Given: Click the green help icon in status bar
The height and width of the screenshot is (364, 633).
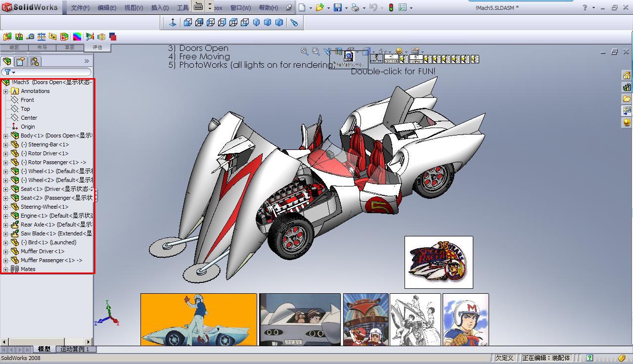Looking at the screenshot, I should [590, 358].
